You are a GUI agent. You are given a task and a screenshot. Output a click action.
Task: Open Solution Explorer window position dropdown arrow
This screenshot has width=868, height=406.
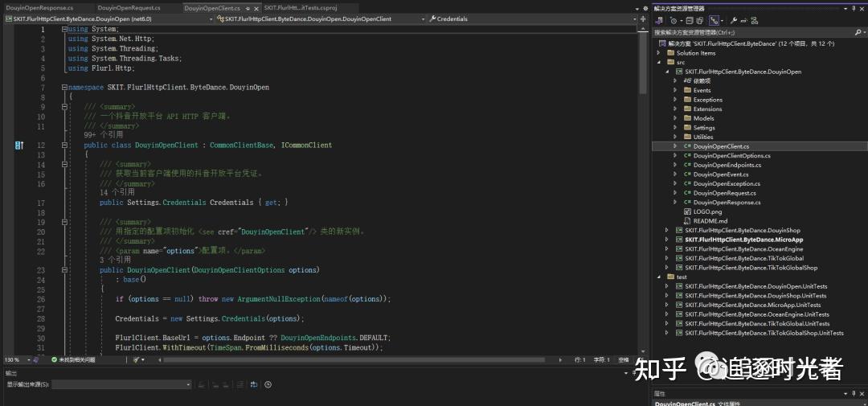[x=845, y=9]
